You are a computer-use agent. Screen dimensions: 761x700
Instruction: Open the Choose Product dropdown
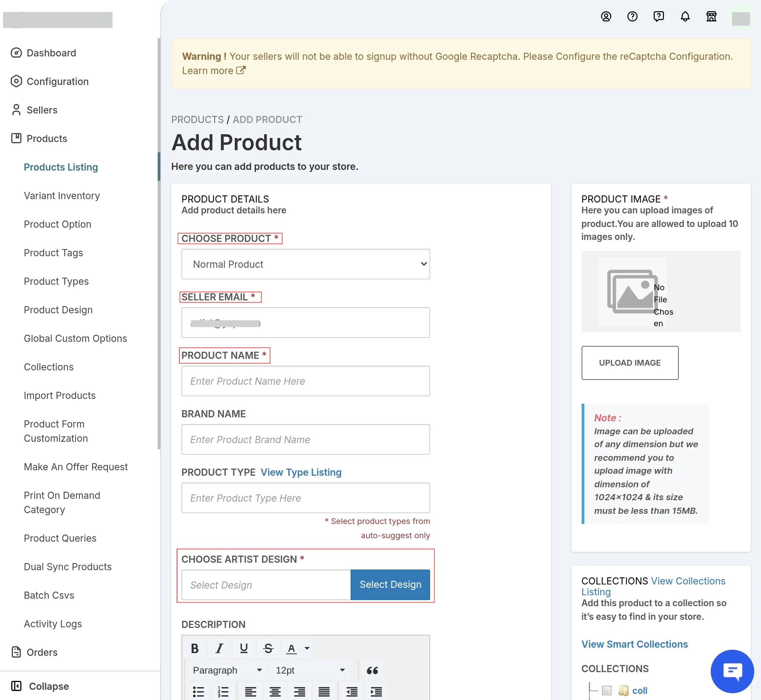tap(305, 264)
